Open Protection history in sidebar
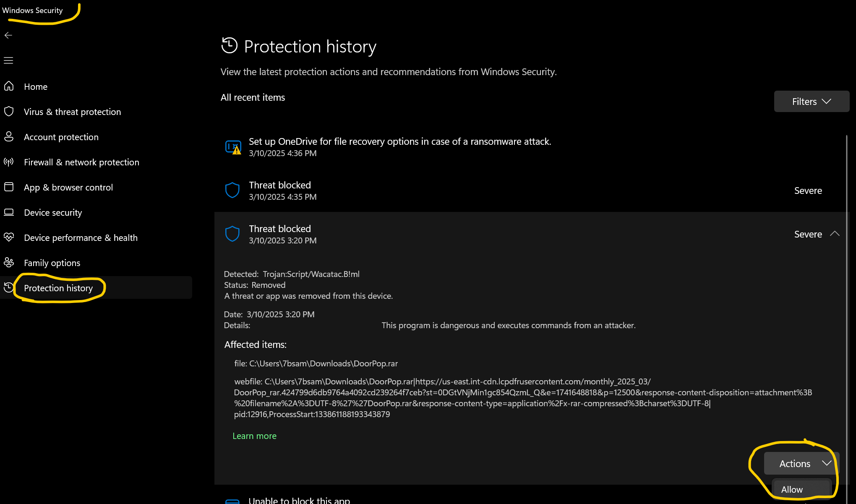Screen dimensions: 856x504 58,288
